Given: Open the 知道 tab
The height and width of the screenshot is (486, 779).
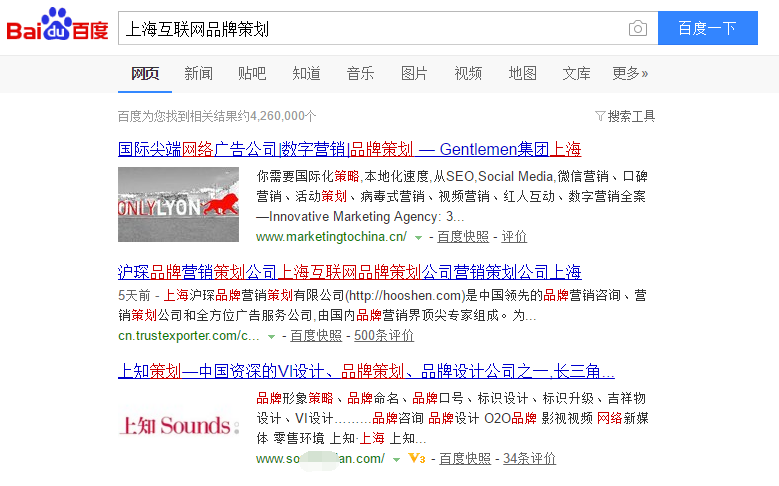Looking at the screenshot, I should click(306, 74).
